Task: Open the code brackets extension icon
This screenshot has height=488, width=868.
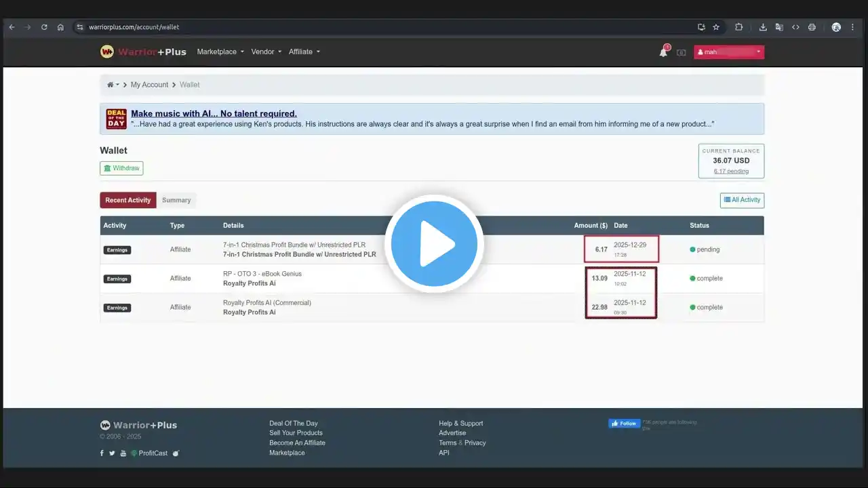Action: (795, 27)
